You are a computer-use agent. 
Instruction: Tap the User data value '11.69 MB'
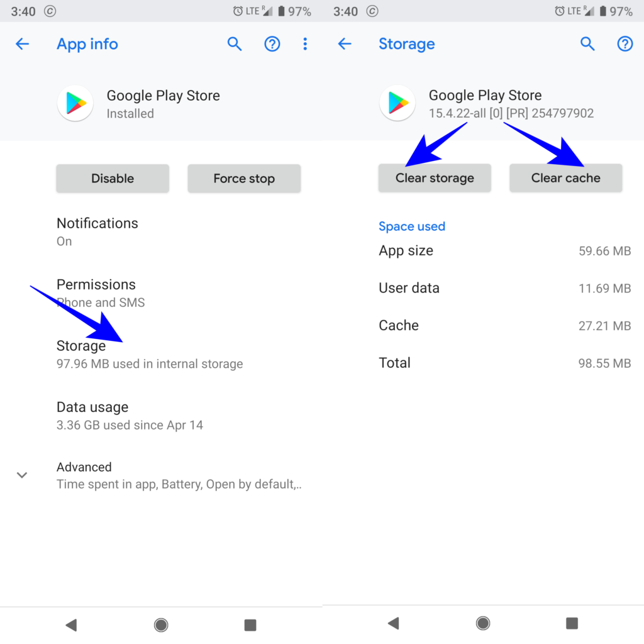click(604, 288)
